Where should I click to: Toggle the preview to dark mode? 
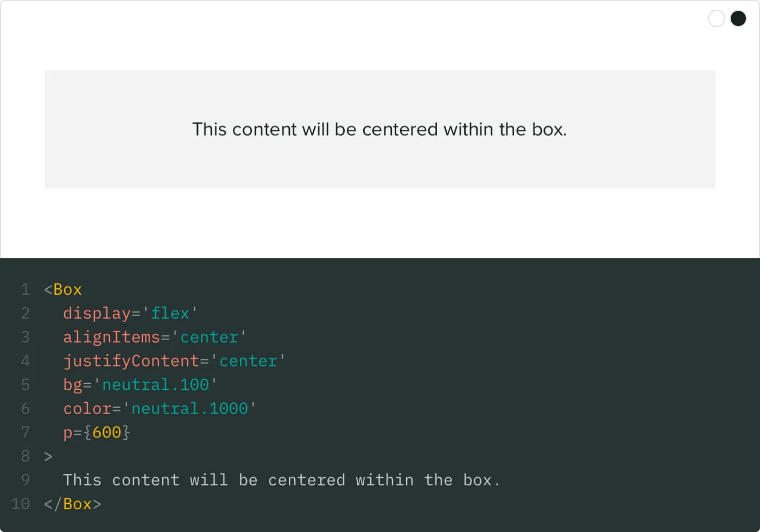tap(738, 18)
